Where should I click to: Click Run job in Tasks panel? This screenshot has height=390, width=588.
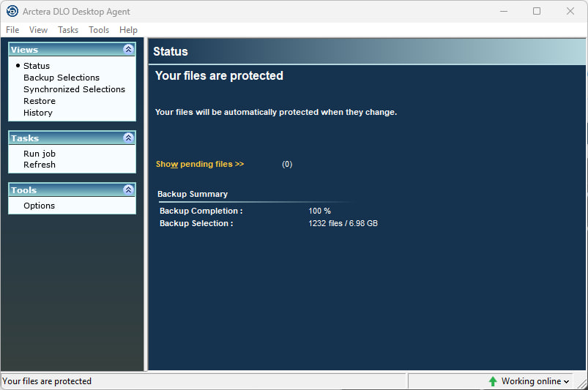(x=40, y=154)
